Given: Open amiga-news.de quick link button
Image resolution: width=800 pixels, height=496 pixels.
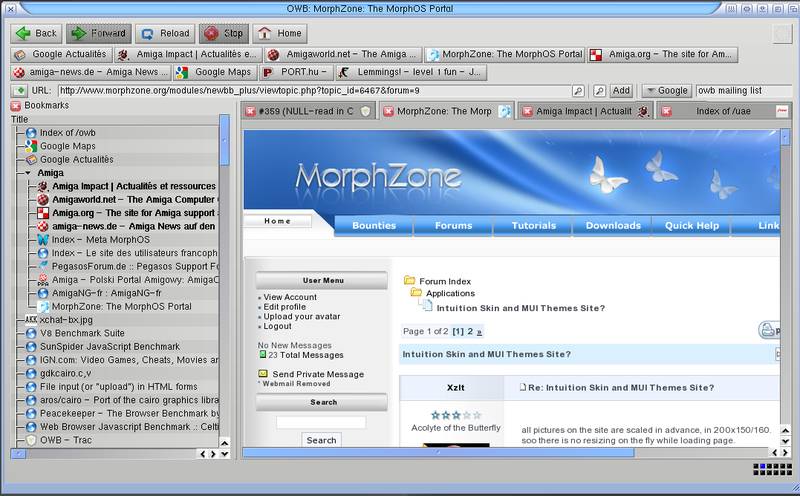Looking at the screenshot, I should pos(91,72).
